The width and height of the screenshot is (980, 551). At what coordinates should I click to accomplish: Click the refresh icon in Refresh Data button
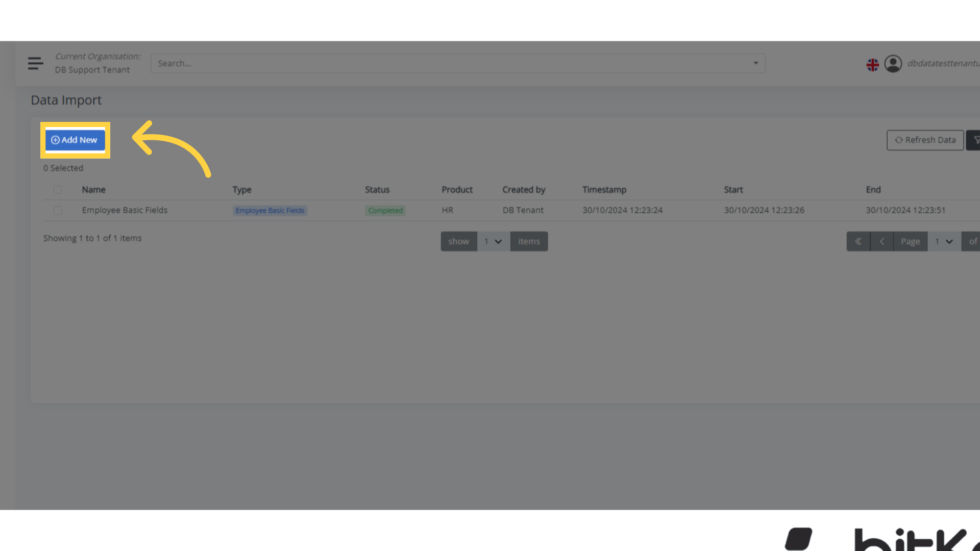899,140
